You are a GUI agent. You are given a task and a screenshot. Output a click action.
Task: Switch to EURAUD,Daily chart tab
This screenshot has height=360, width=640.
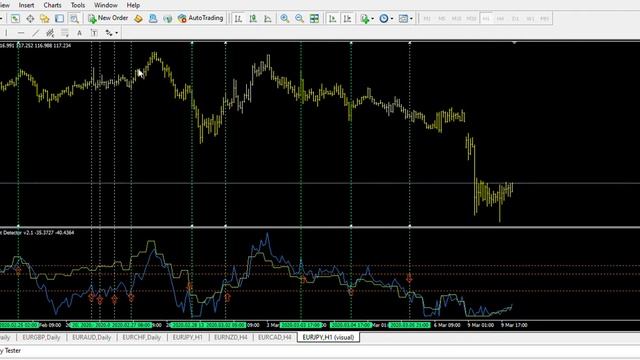[x=91, y=338]
